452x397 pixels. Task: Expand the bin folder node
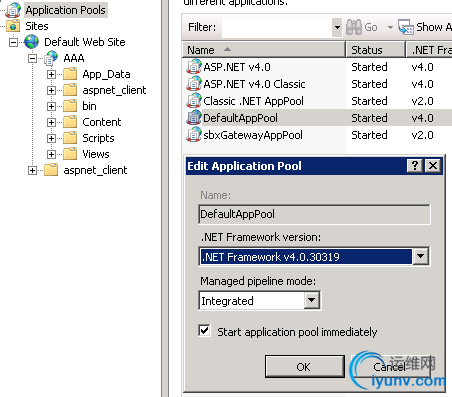coord(51,106)
